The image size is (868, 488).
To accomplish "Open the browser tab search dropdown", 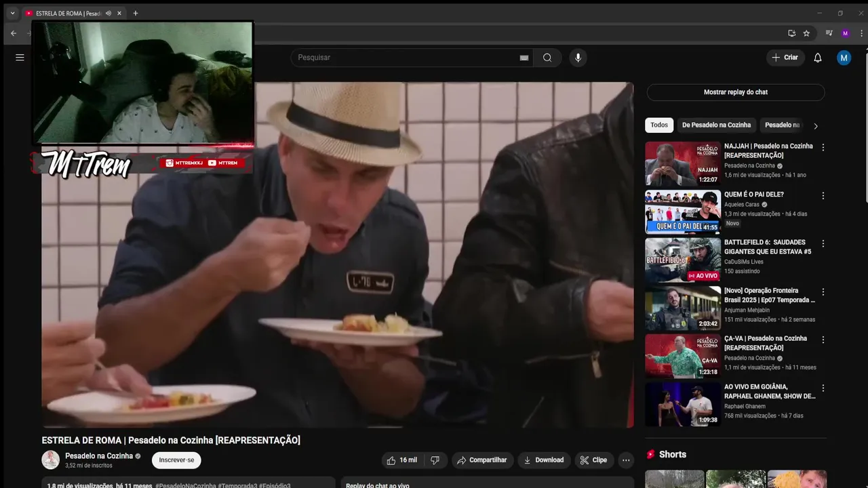I will point(12,13).
